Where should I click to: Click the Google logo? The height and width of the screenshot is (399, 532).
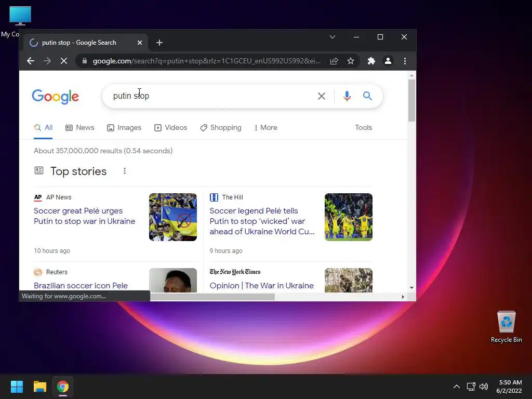click(x=55, y=97)
